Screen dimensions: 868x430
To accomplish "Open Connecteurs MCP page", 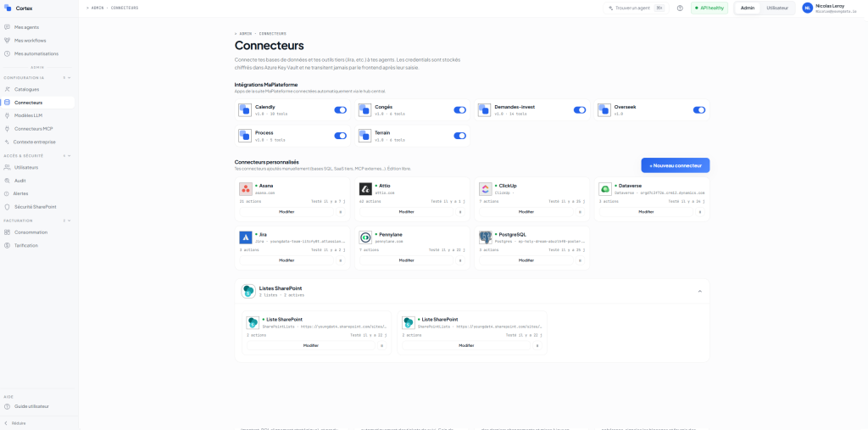I will click(37, 129).
